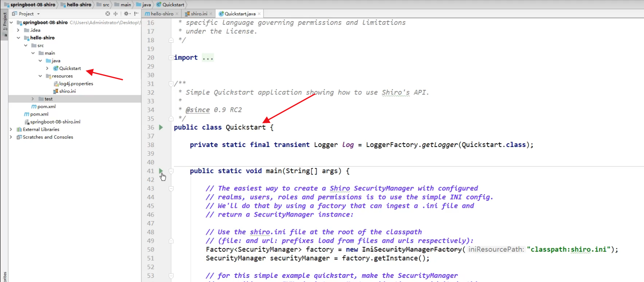644x282 pixels.
Task: Click log4j.properties file icon in tree
Action: 56,84
